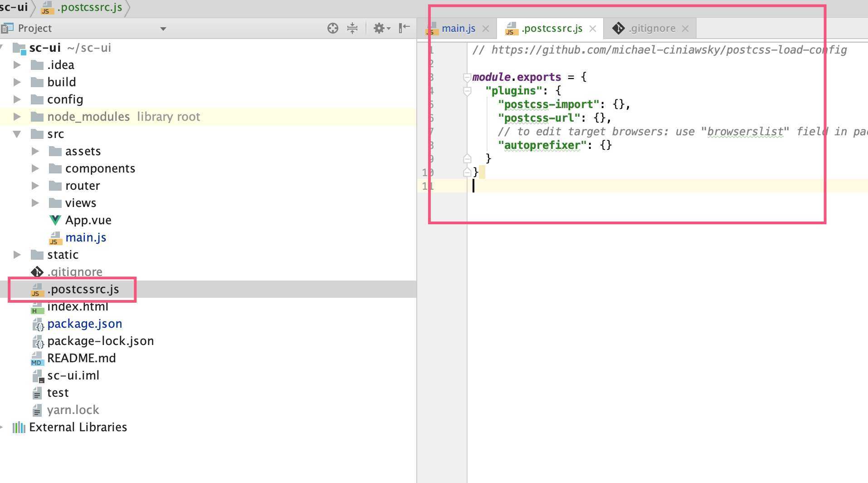The width and height of the screenshot is (868, 483).
Task: Select main.js in the project tree
Action: pyautogui.click(x=86, y=237)
